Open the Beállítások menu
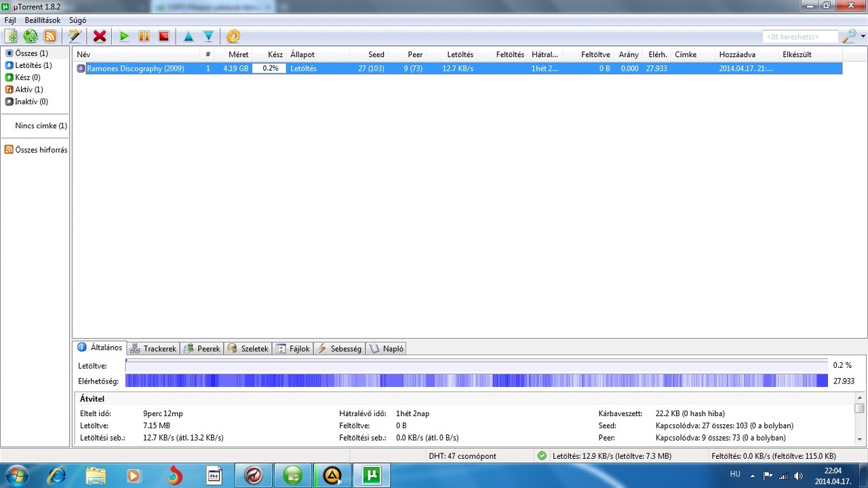The width and height of the screenshot is (868, 488). (x=43, y=20)
